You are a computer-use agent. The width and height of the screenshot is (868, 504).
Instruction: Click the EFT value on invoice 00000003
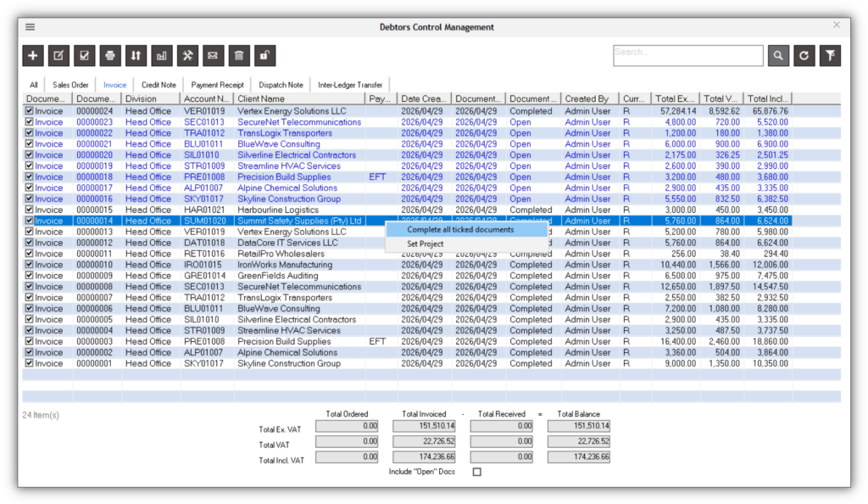coord(377,341)
